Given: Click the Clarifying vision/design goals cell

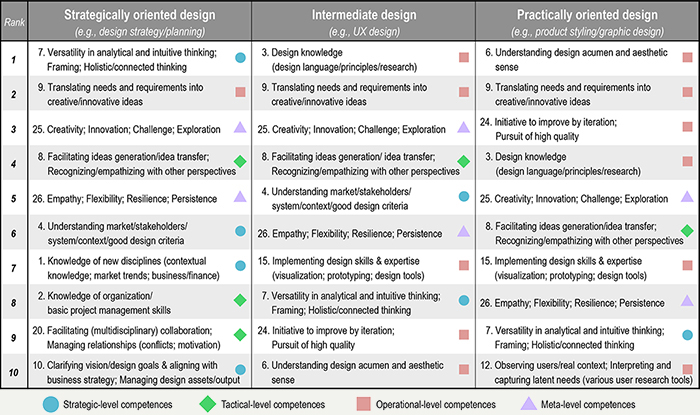Looking at the screenshot, I should tap(140, 372).
